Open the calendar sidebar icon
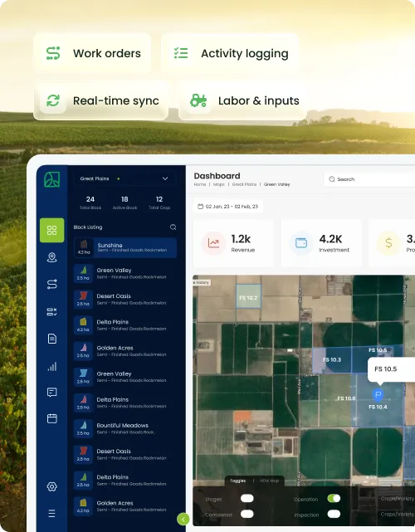The image size is (415, 532). (x=52, y=418)
